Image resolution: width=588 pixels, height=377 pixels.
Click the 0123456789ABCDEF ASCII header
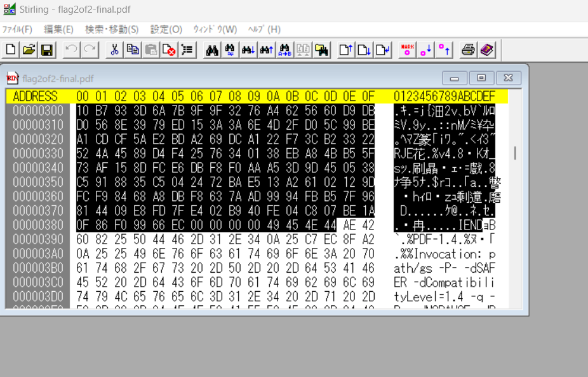coord(444,96)
